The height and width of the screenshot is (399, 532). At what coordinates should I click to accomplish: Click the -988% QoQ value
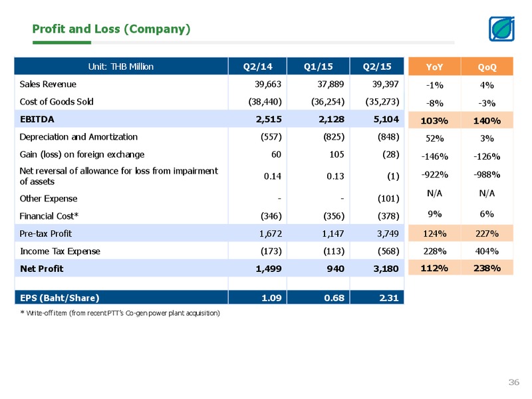[487, 175]
